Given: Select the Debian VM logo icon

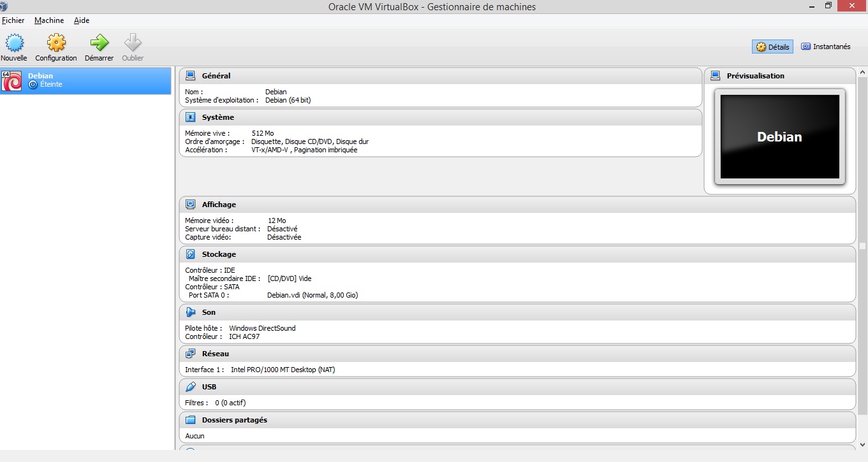Looking at the screenshot, I should tap(12, 81).
